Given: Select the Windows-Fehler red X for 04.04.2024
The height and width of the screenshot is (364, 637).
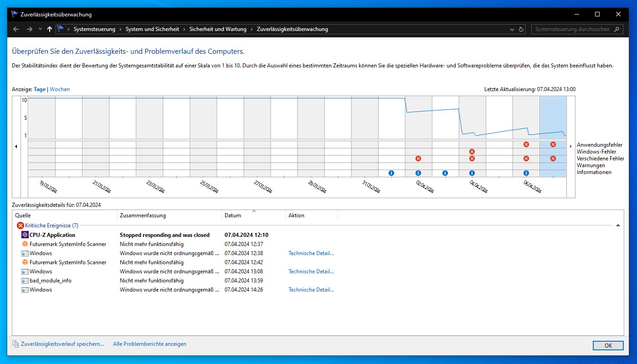Looking at the screenshot, I should [x=472, y=152].
